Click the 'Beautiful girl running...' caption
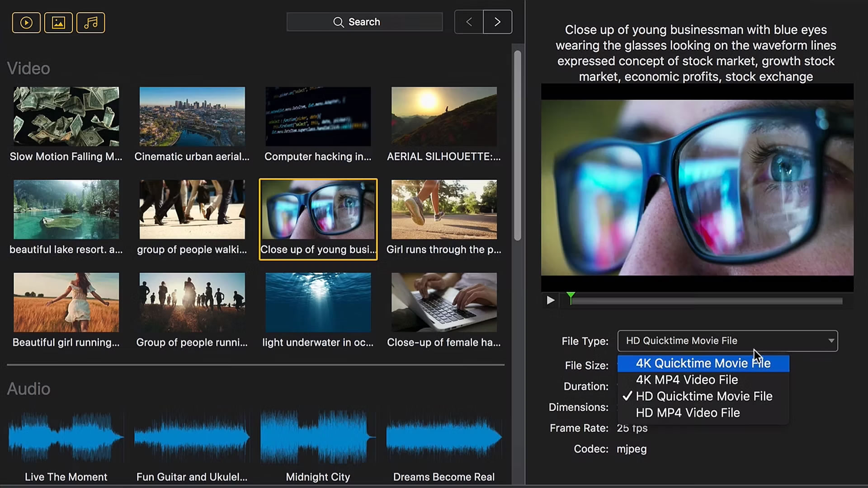868x488 pixels. 66,343
